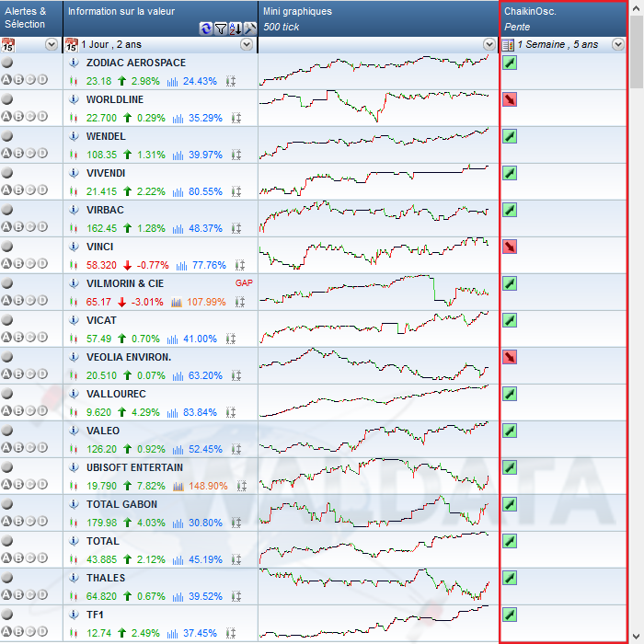This screenshot has width=644, height=644.
Task: Open info icon for TF1
Action: point(74,615)
